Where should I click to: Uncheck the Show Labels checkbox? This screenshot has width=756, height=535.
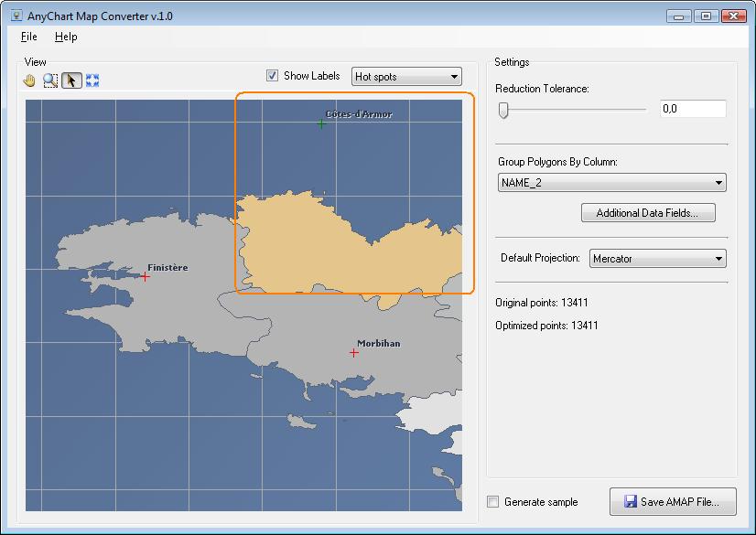tap(272, 76)
